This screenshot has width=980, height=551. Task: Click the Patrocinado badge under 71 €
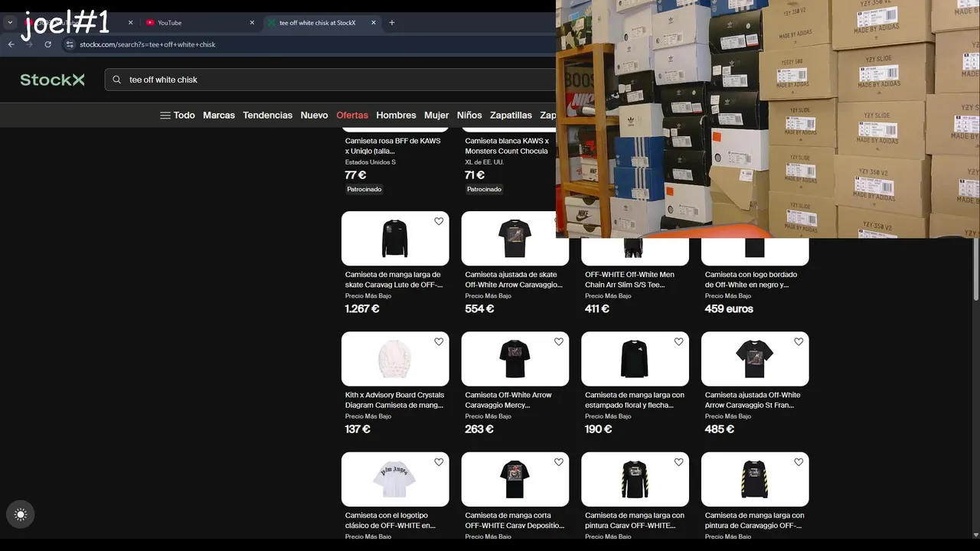tap(484, 189)
